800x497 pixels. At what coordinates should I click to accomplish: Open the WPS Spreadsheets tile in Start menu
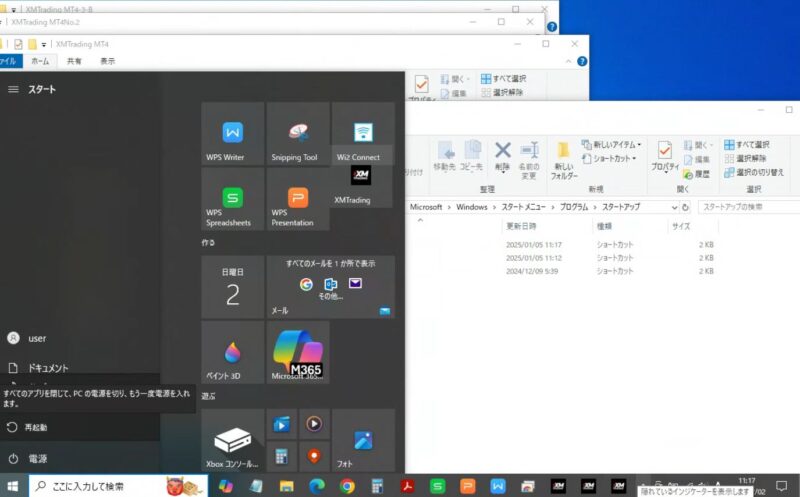[x=233, y=199]
